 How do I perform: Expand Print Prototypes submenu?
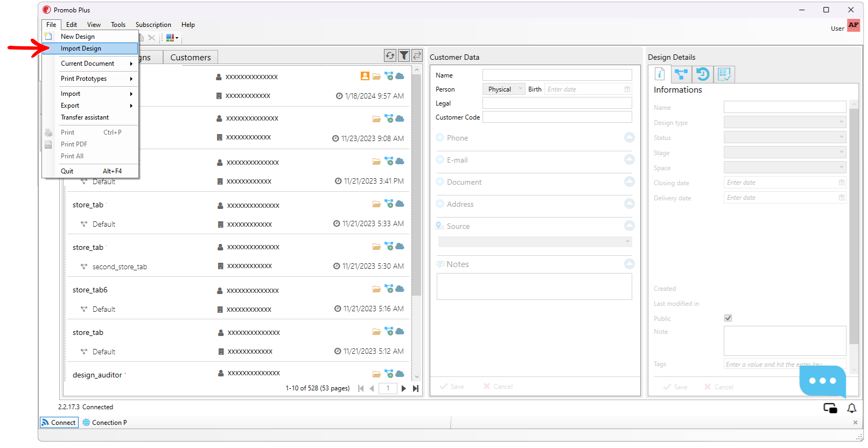(x=90, y=79)
